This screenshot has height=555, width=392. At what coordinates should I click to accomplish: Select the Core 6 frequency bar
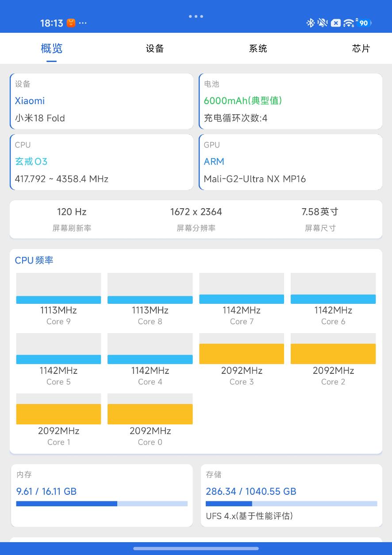(333, 288)
